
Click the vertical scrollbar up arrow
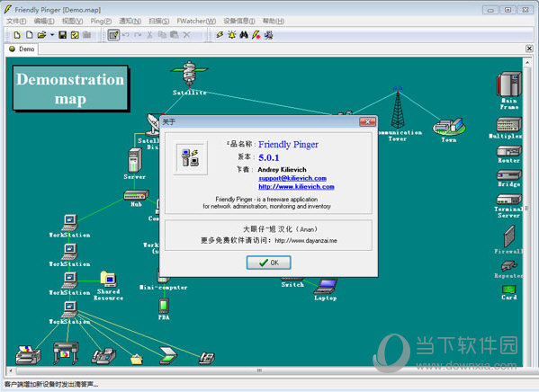coord(527,62)
